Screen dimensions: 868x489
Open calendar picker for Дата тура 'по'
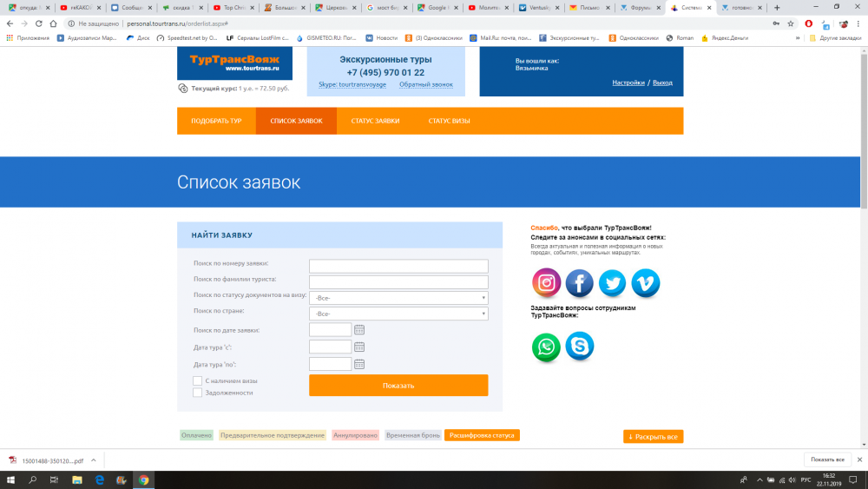359,364
